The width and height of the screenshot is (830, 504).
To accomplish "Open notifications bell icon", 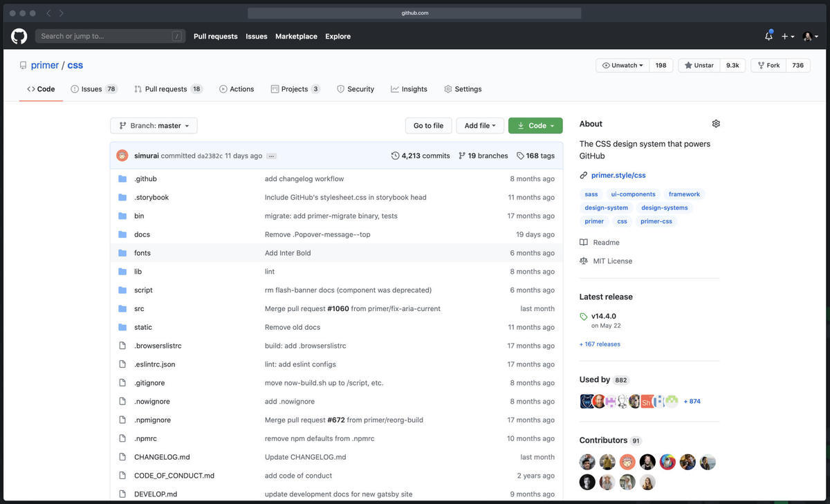I will coord(768,36).
